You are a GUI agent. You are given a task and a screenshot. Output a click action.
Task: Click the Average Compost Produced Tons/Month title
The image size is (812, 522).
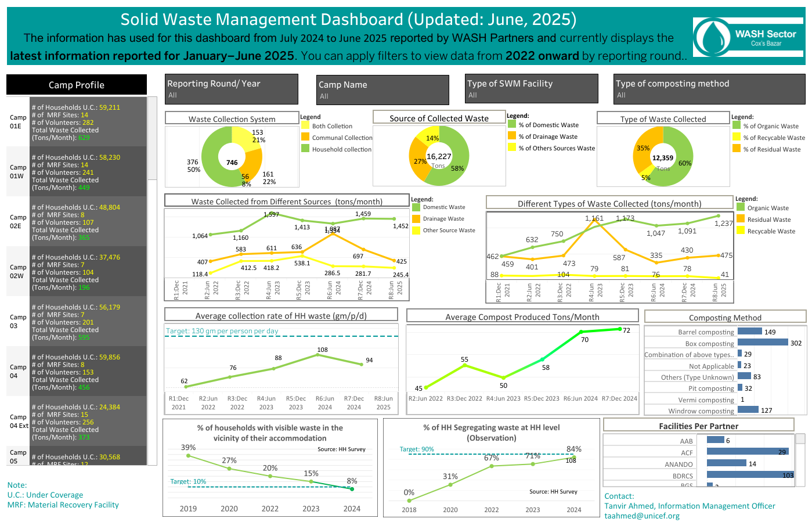(522, 317)
